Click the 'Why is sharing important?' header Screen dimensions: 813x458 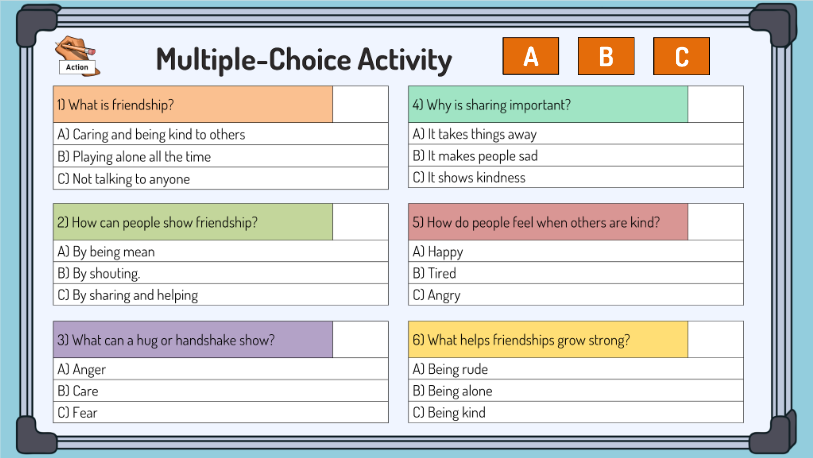pos(548,104)
